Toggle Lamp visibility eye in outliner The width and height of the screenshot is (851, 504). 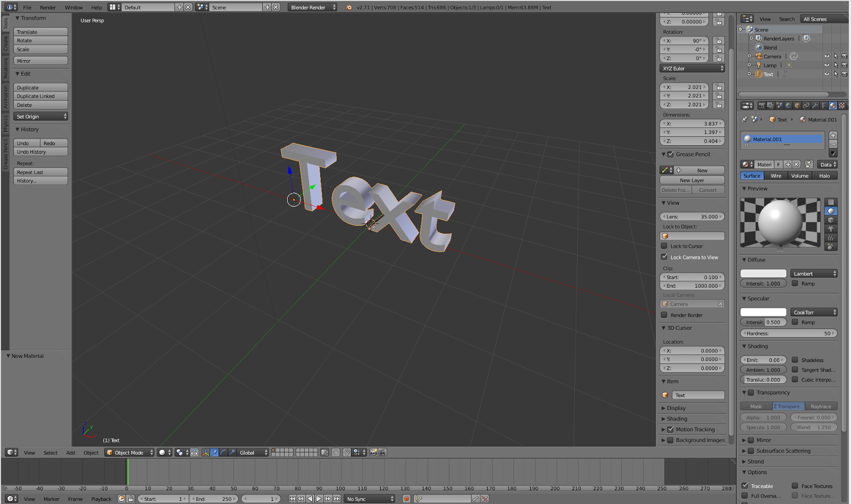[x=827, y=65]
